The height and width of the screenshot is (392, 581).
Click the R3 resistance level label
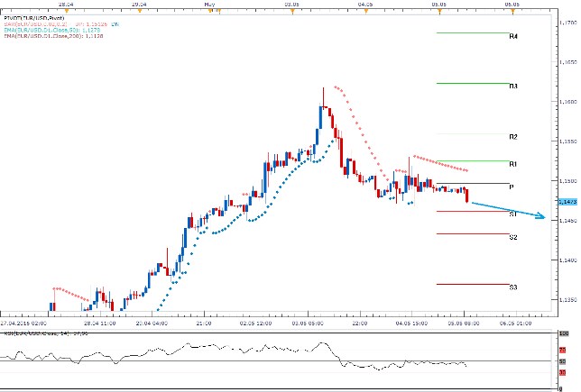pyautogui.click(x=513, y=87)
